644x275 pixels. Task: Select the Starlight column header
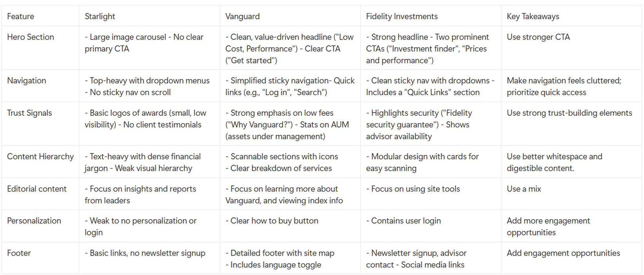pyautogui.click(x=100, y=16)
